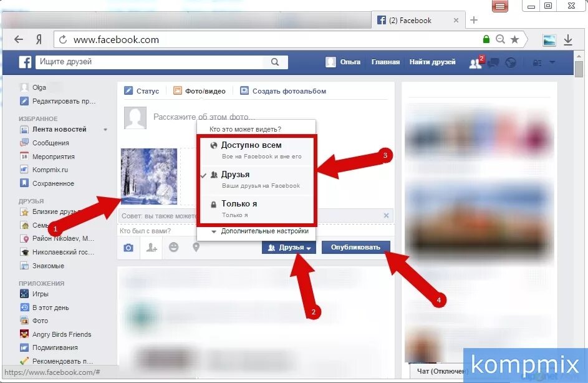Open 'Создать фотоальбом' tab

(283, 91)
